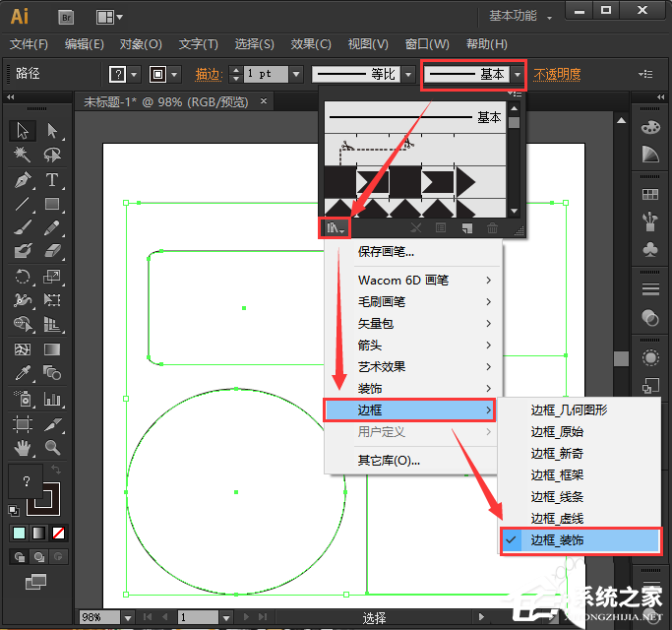Choose 保存画笔... from the menu
Image resolution: width=672 pixels, height=630 pixels.
pos(386,253)
